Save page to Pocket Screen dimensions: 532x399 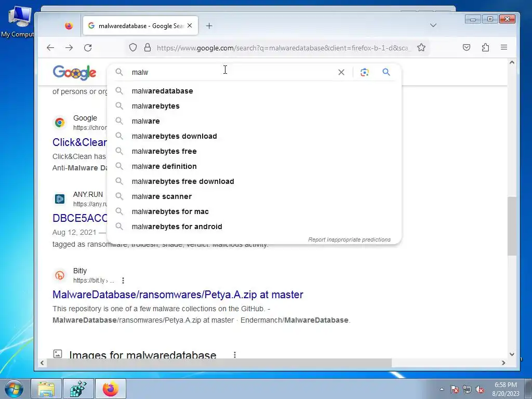coord(467,47)
